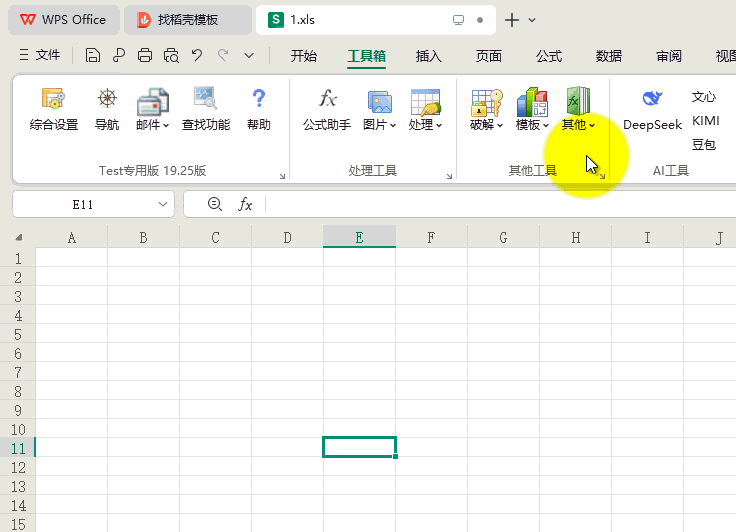Select column G header
This screenshot has height=532, width=736.
click(x=503, y=238)
